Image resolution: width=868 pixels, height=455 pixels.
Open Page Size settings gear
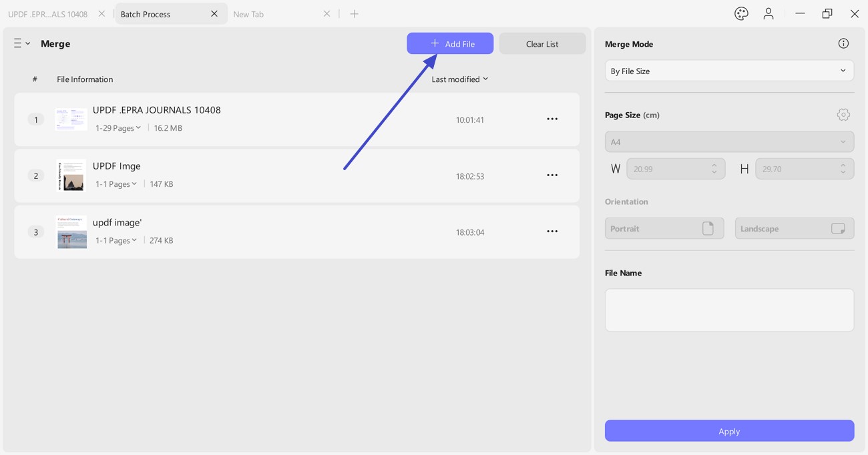(843, 115)
